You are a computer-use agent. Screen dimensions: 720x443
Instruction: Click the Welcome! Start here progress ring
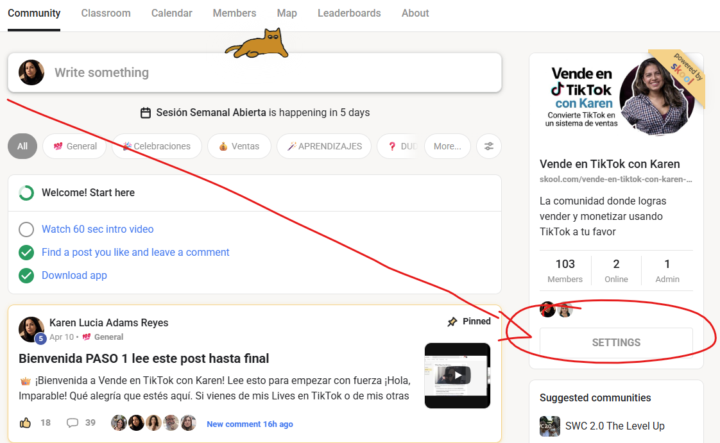26,193
